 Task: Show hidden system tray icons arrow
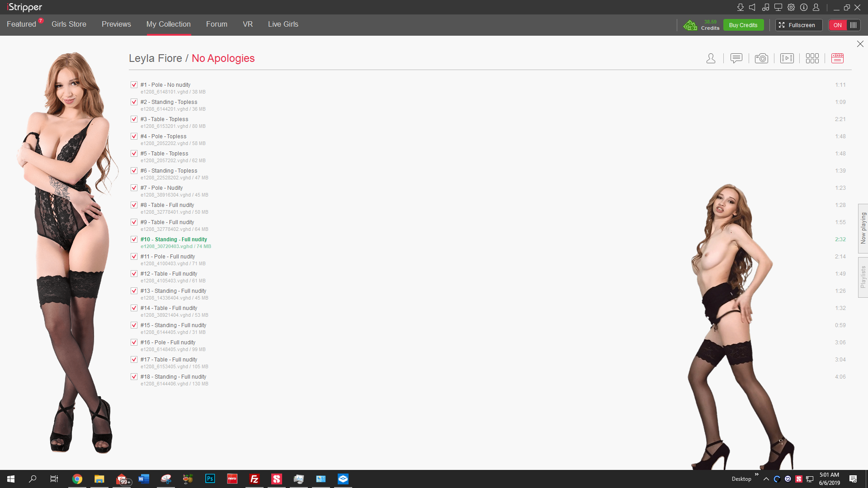[766, 479]
